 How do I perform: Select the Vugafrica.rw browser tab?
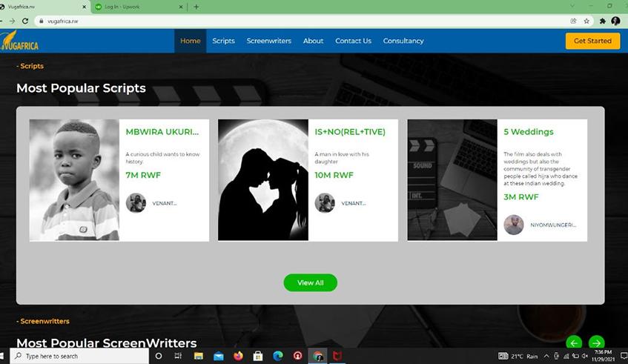44,7
